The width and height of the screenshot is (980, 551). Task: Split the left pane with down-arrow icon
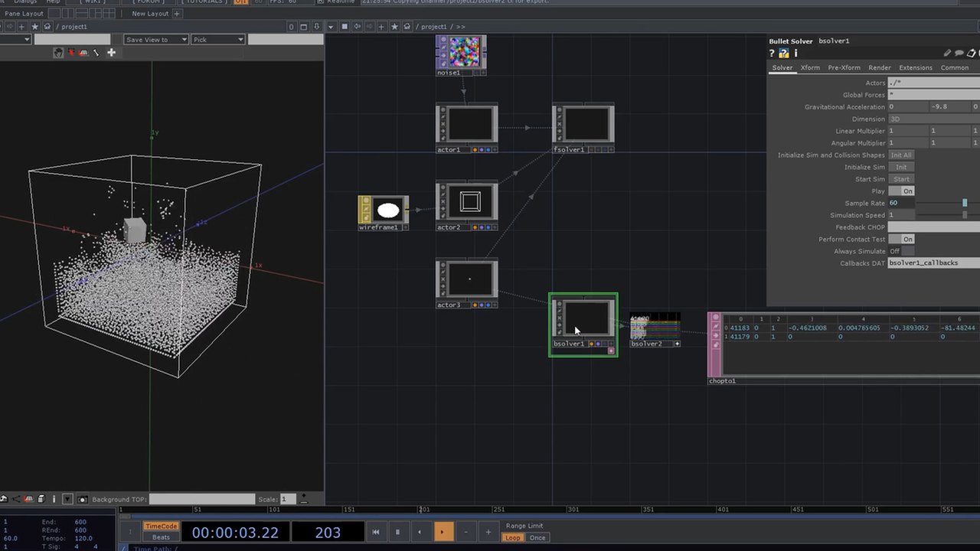317,27
